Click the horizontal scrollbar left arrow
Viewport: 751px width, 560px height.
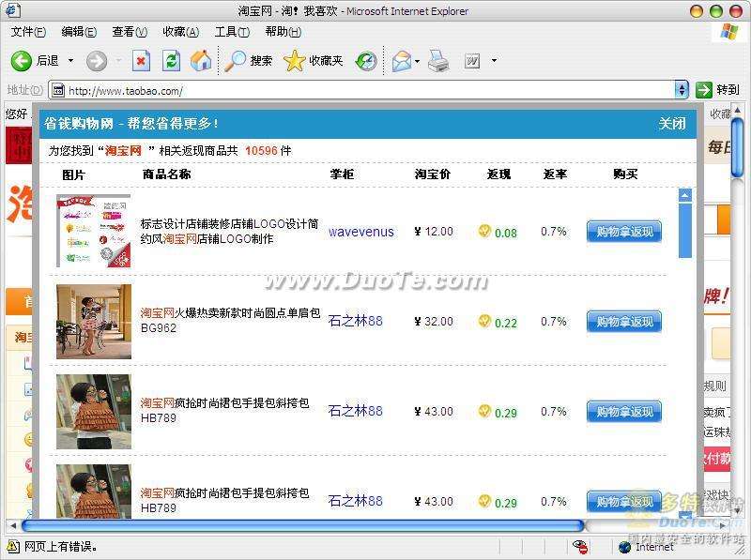[13, 525]
